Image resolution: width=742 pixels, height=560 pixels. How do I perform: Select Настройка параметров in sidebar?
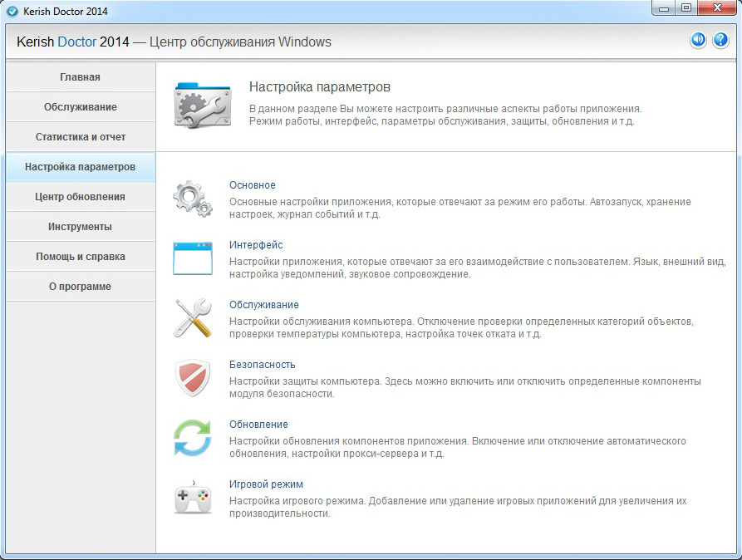click(81, 167)
